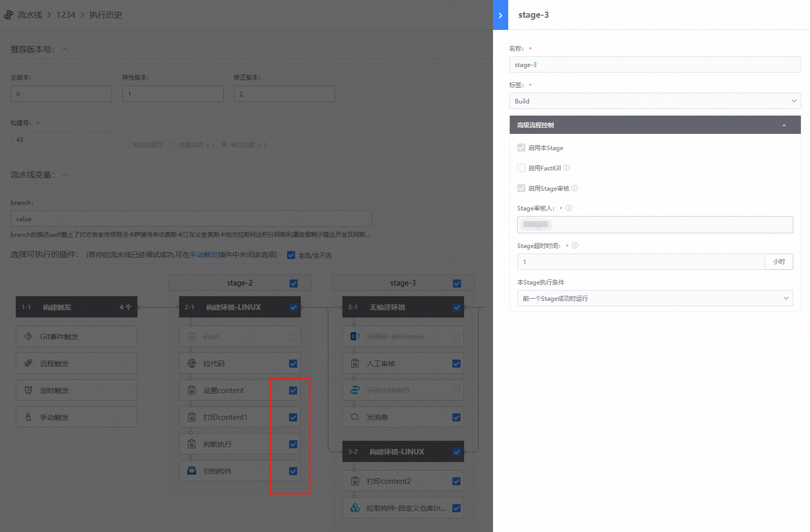Uncheck the 归档构件 checkbox
This screenshot has width=810, height=532.
(x=293, y=471)
